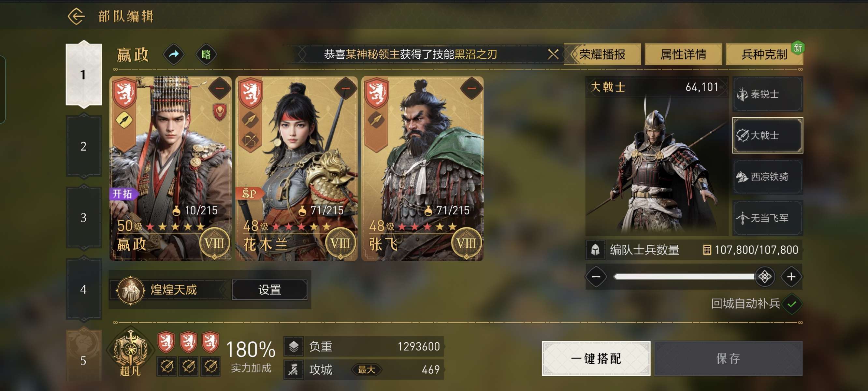868x391 pixels.
Task: Toggle the 回城自动补兵 checkmark
Action: click(792, 304)
